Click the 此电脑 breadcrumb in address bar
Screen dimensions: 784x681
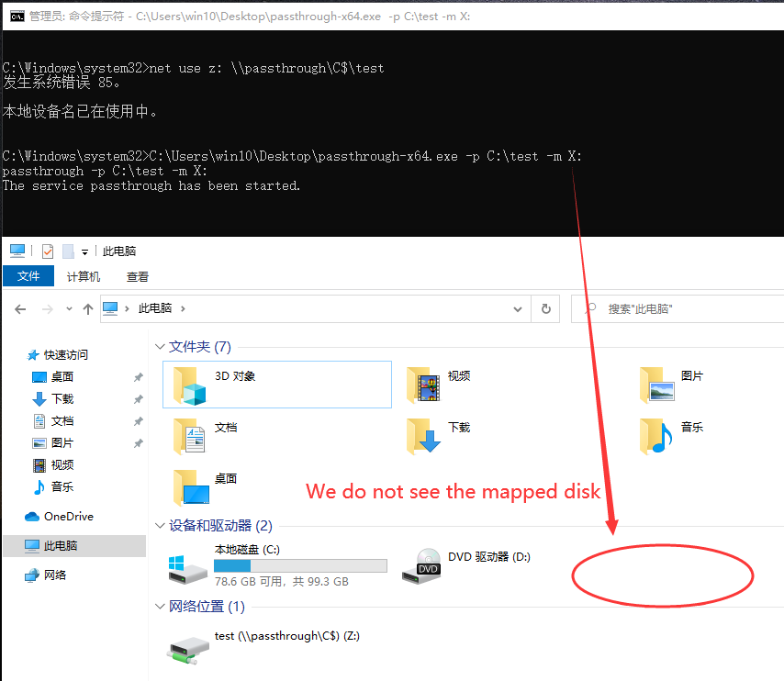(x=155, y=308)
